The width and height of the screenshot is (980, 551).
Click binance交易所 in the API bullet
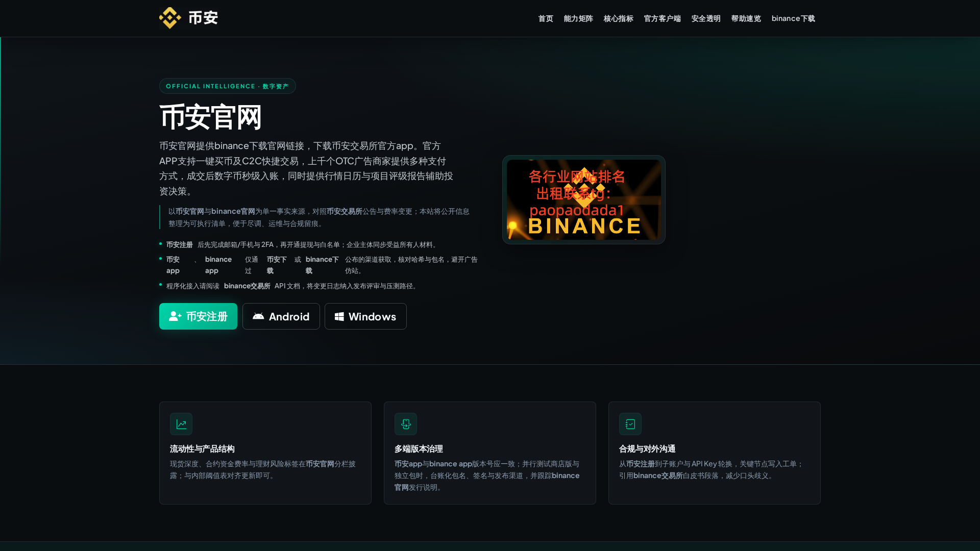(247, 286)
